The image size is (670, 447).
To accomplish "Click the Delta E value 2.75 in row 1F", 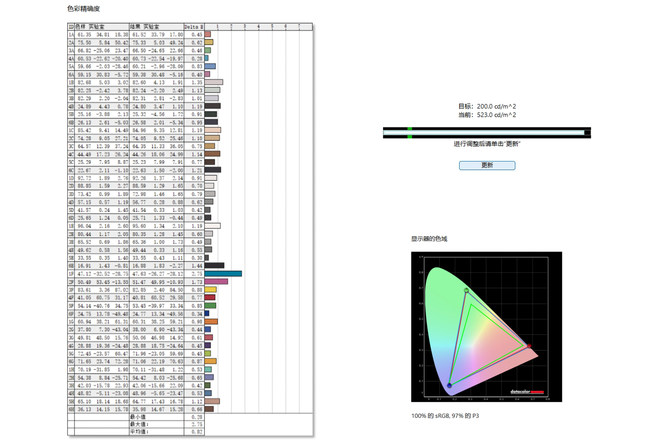I will point(197,273).
